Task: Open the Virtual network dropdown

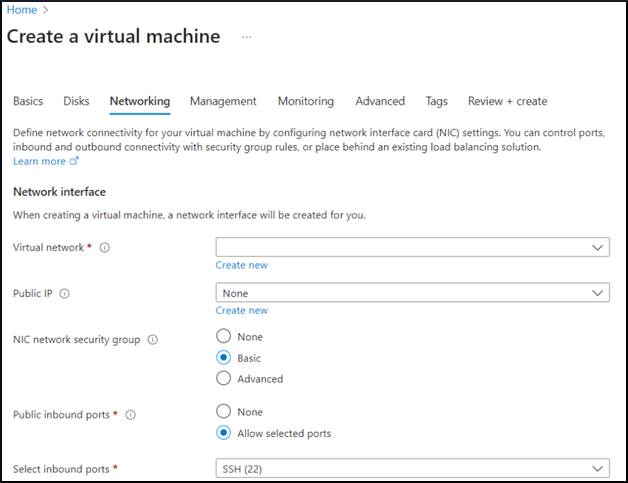Action: pyautogui.click(x=412, y=247)
